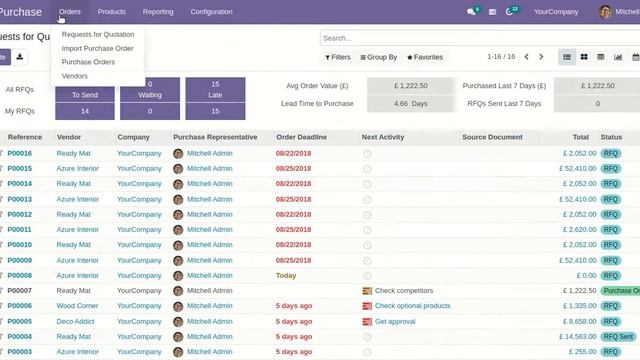Click in the Search field
This screenshot has height=360, width=640.
click(480, 38)
